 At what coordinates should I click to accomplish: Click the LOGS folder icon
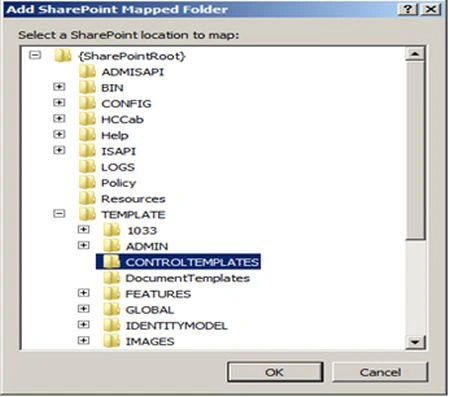pos(88,167)
